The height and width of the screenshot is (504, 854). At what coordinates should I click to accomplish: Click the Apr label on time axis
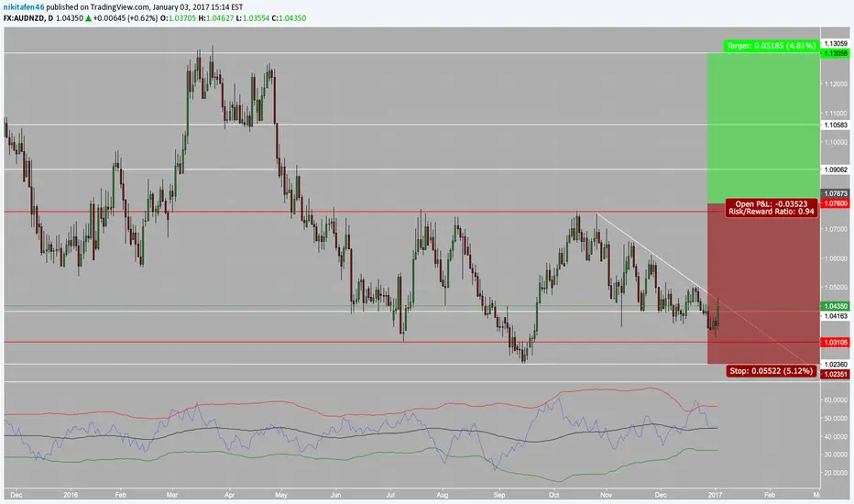(229, 495)
